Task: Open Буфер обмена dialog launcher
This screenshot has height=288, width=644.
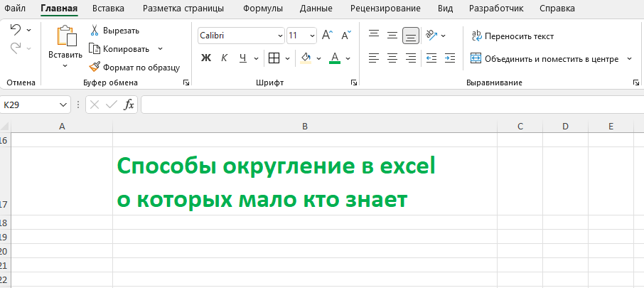Action: tap(186, 83)
